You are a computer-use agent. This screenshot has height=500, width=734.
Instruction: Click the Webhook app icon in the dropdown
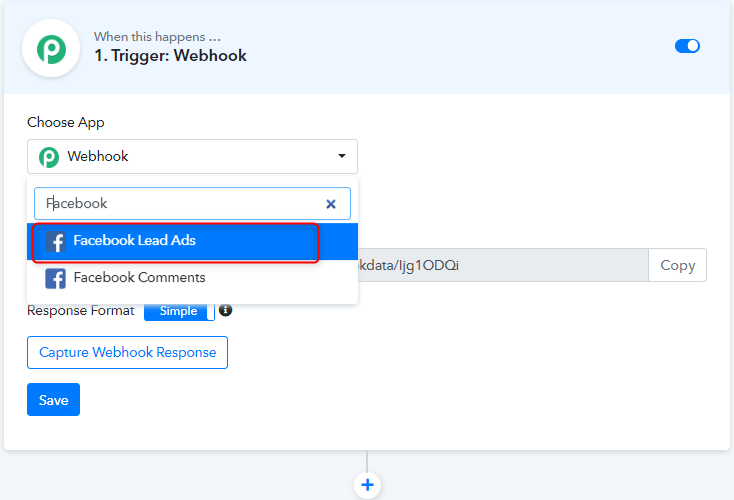49,157
